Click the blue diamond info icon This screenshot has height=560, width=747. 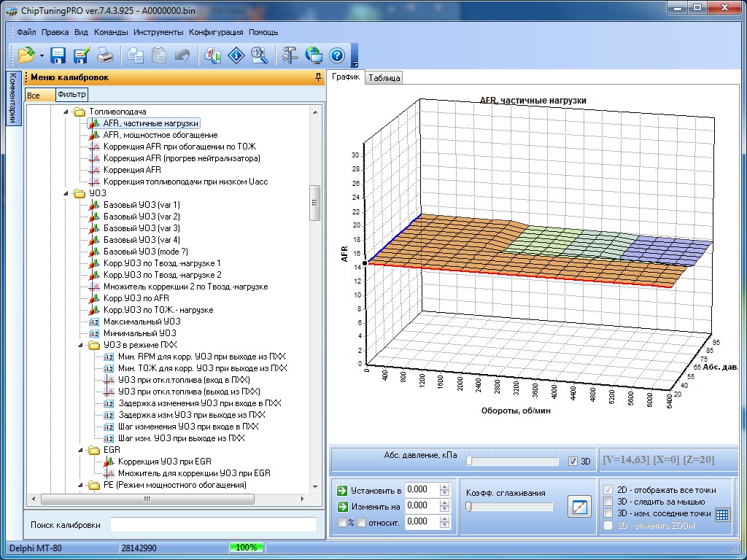236,55
